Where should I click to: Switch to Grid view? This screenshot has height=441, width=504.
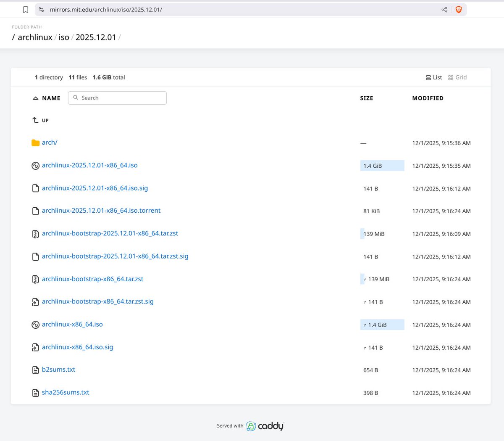pos(457,77)
